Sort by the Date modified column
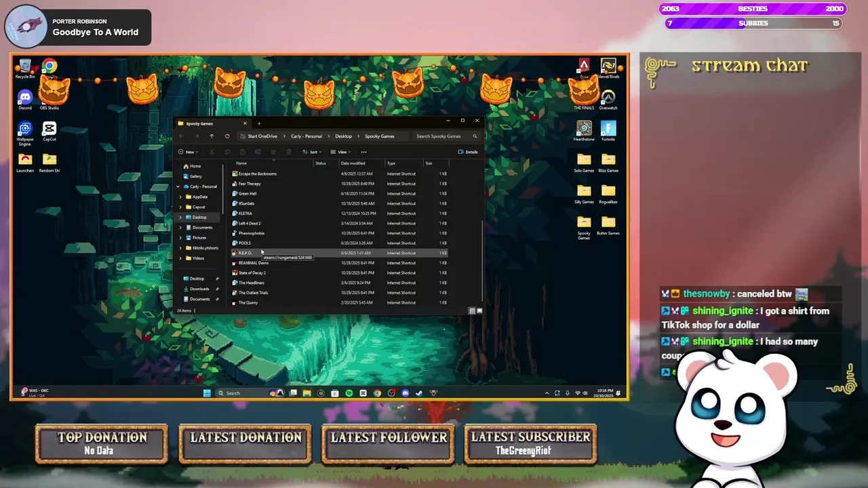The width and height of the screenshot is (868, 488). click(x=362, y=163)
